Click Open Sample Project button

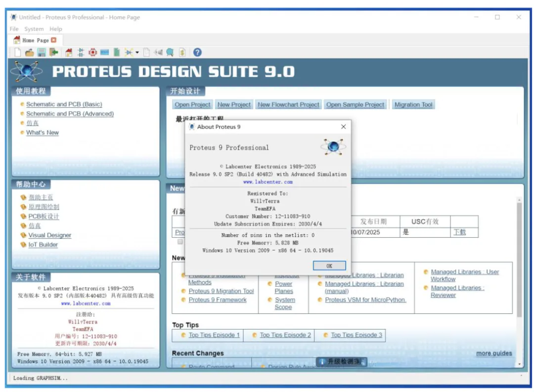click(355, 105)
